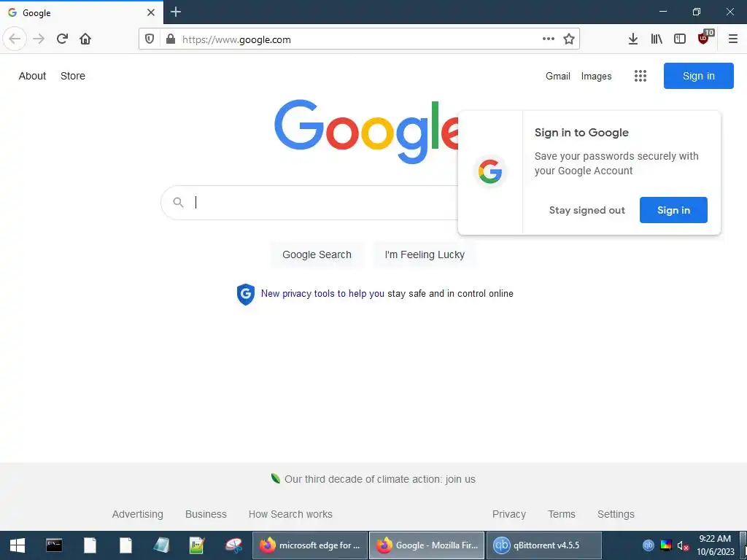747x560 pixels.
Task: Click the qBittorrent tray icon
Action: click(x=649, y=545)
